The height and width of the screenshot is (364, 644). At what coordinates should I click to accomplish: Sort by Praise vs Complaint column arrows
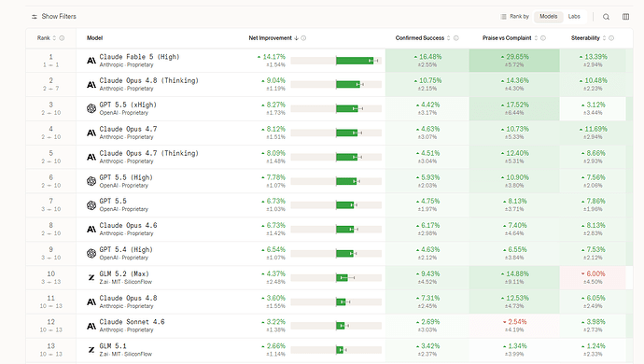tap(536, 38)
